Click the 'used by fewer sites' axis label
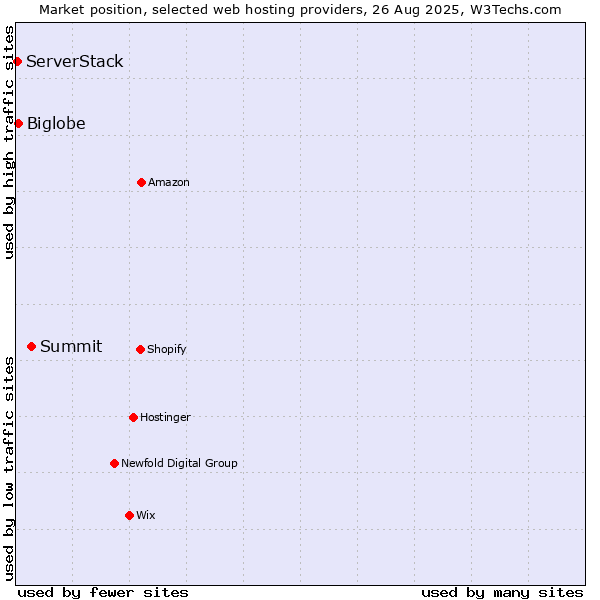 [x=103, y=593]
